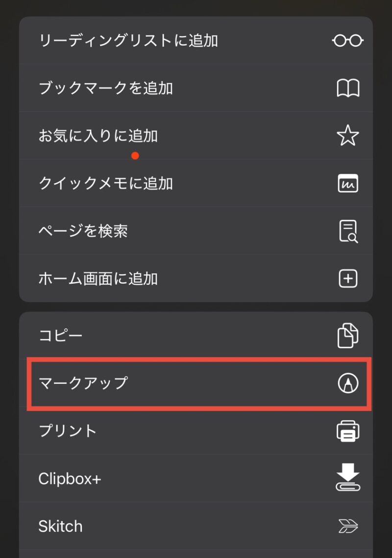Viewport: 392px width, 558px height.
Task: Open the highlighted マークアップ option
Action: coord(199,384)
